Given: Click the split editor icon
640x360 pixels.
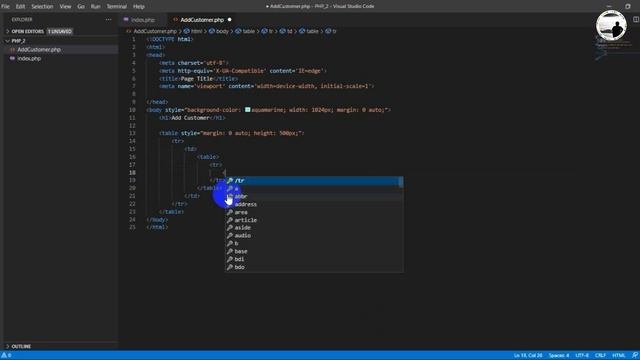Looking at the screenshot, I should [636, 19].
